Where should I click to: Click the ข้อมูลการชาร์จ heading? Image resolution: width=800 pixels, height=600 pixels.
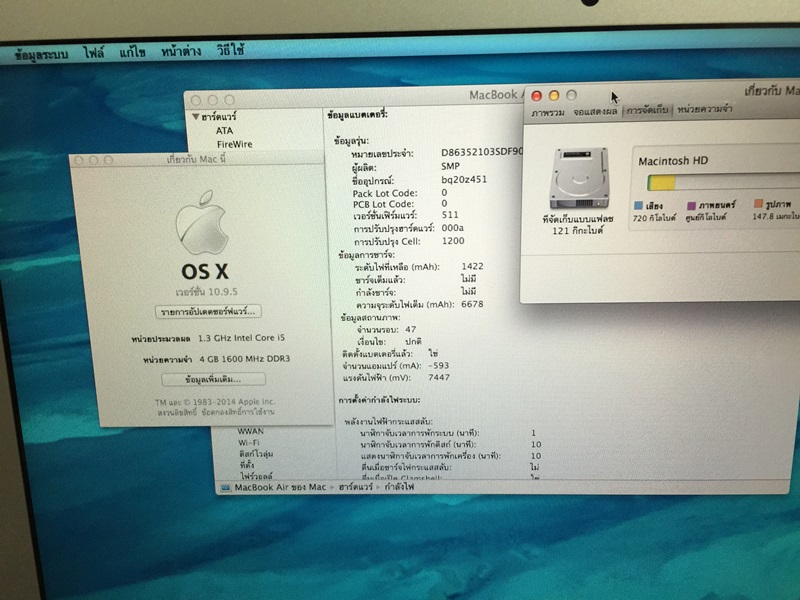(x=366, y=255)
